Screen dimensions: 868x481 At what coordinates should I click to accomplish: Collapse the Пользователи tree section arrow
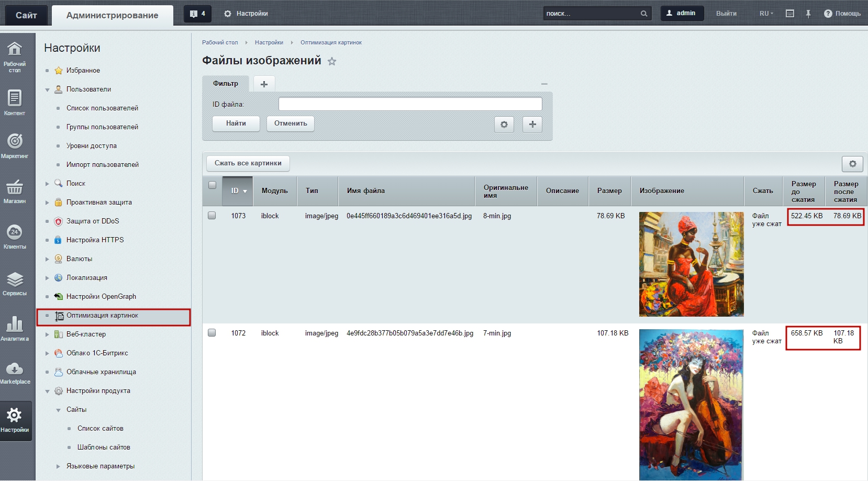[x=47, y=90]
